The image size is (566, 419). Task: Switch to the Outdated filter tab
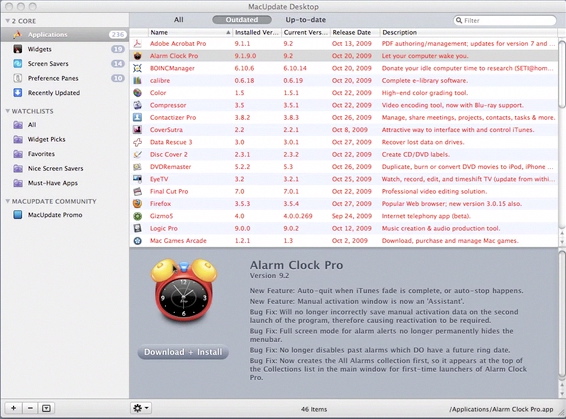pos(242,20)
